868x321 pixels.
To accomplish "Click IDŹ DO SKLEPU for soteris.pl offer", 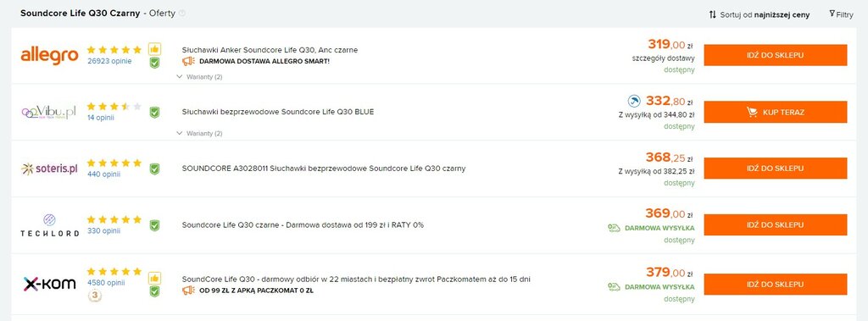I will pos(775,169).
